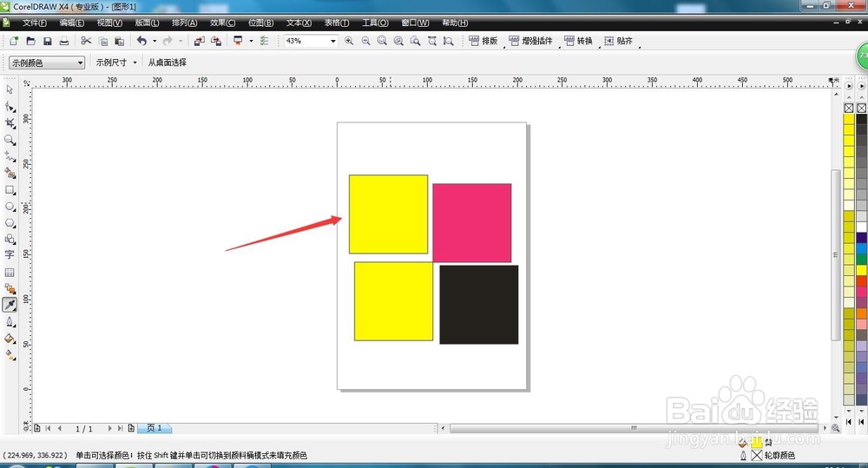This screenshot has width=868, height=468.
Task: Open the 编辑(E) menu
Action: (72, 23)
